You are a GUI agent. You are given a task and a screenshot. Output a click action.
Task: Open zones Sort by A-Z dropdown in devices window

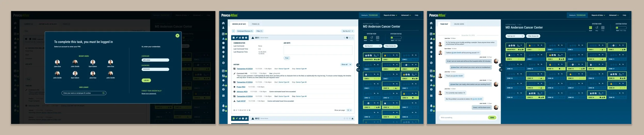pos(372,46)
